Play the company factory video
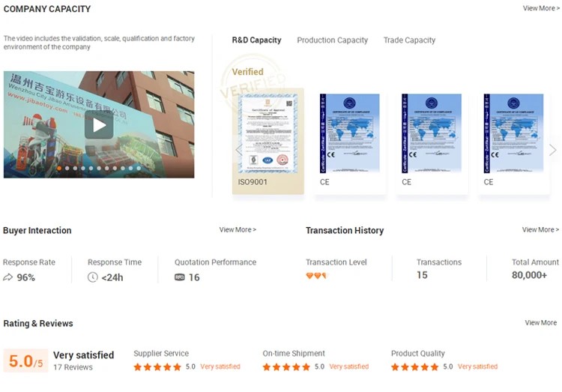562x392 pixels. (99, 125)
